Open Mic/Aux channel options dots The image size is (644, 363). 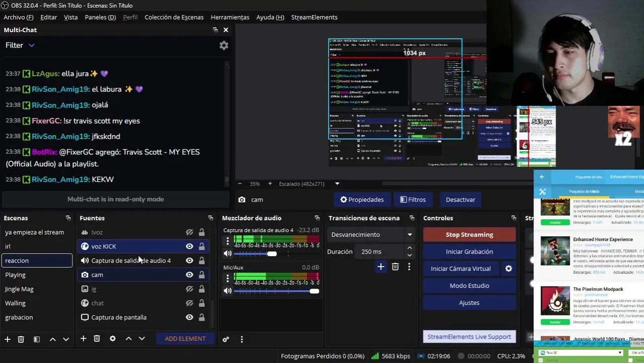coord(228,278)
